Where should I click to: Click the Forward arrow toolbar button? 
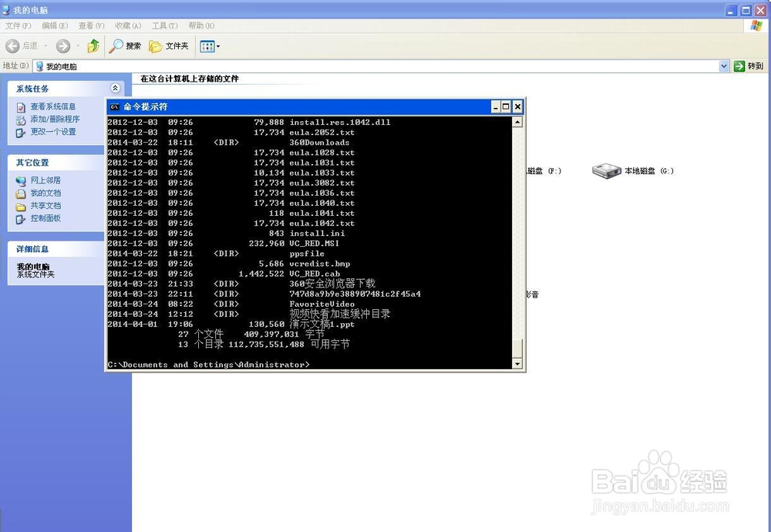click(x=63, y=46)
